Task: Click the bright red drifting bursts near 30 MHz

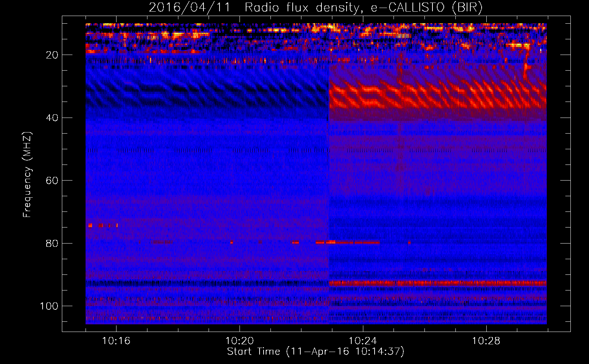Action: click(438, 95)
